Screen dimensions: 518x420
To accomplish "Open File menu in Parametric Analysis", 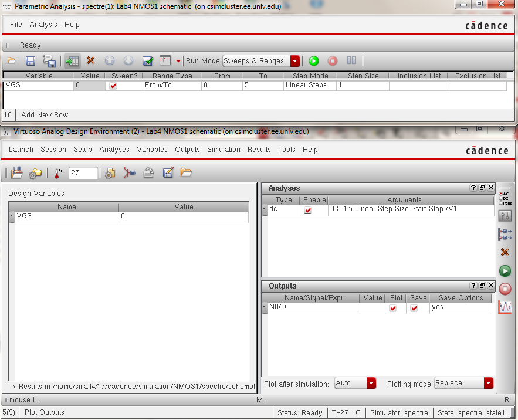I will pyautogui.click(x=16, y=25).
